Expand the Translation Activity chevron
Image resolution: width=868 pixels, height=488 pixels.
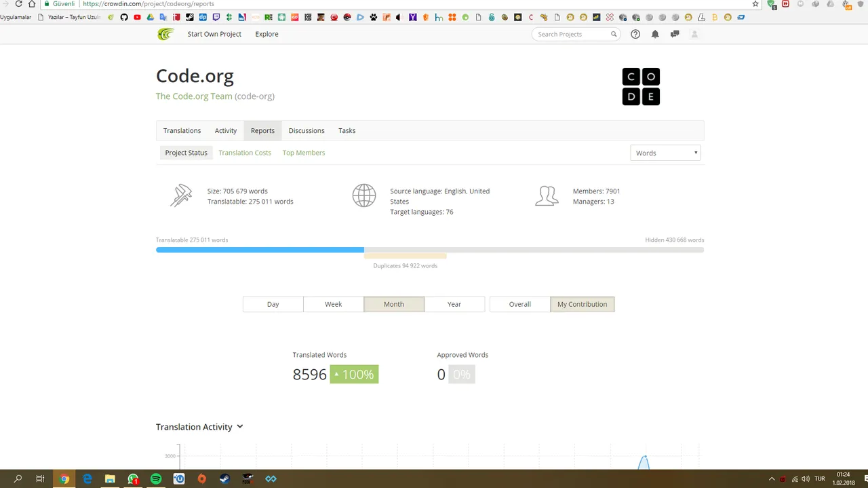[239, 426]
